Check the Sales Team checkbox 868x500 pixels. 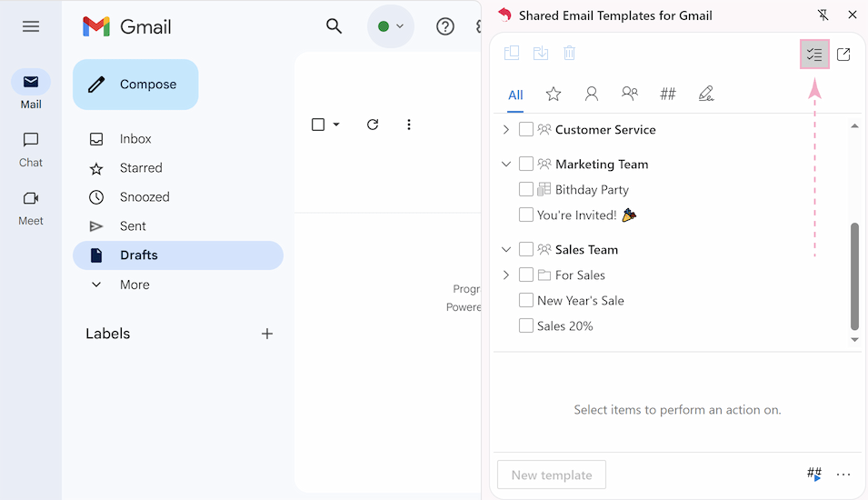tap(526, 249)
